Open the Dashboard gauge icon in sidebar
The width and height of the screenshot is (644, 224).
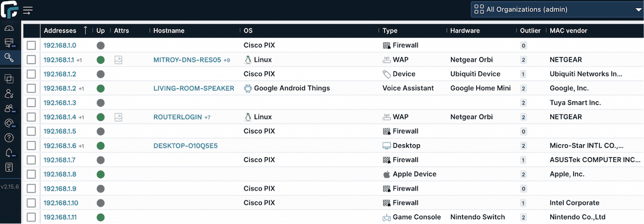[x=10, y=28]
